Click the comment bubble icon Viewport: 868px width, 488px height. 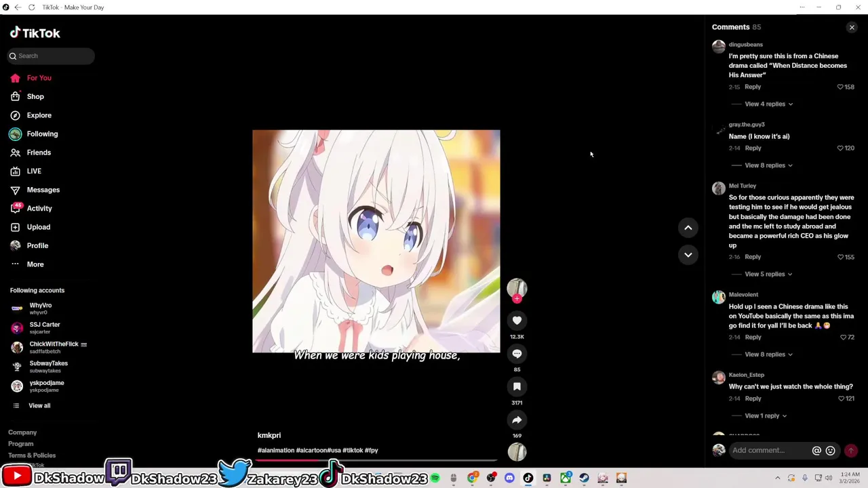517,354
